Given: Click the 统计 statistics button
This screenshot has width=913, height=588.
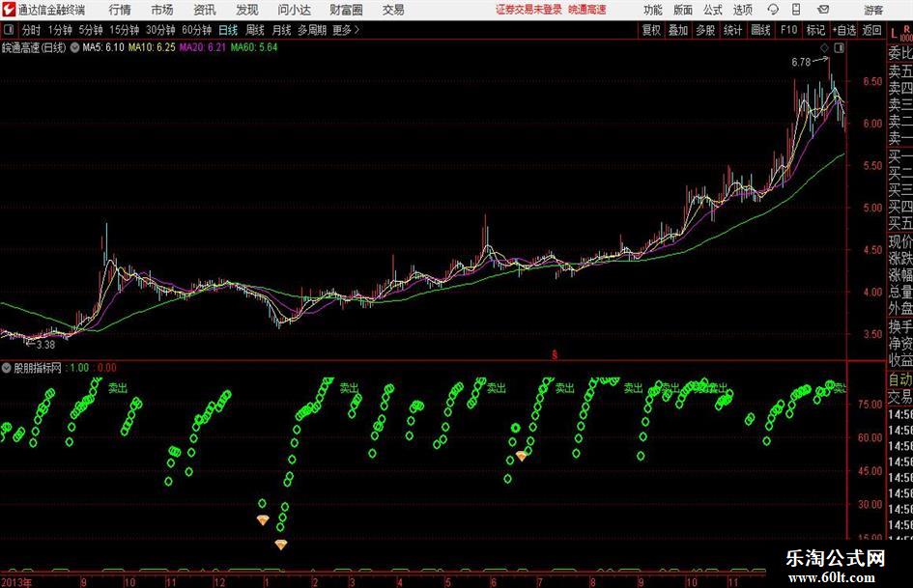Looking at the screenshot, I should [732, 30].
